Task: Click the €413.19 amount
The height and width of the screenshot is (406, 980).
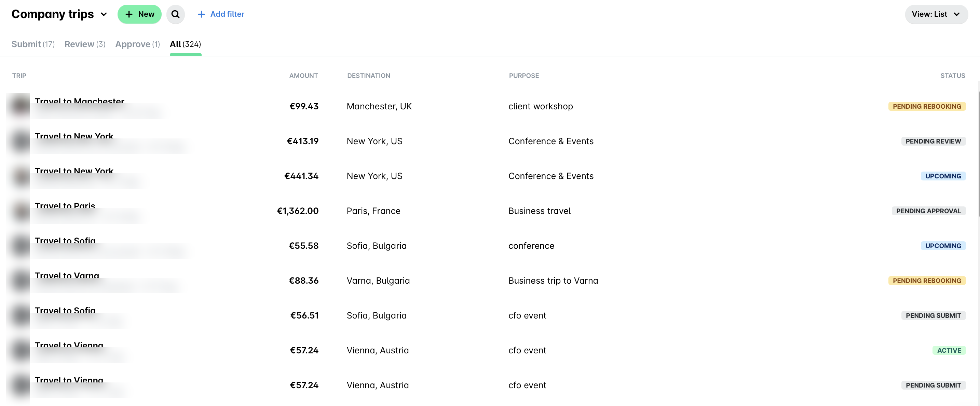Action: (x=302, y=141)
